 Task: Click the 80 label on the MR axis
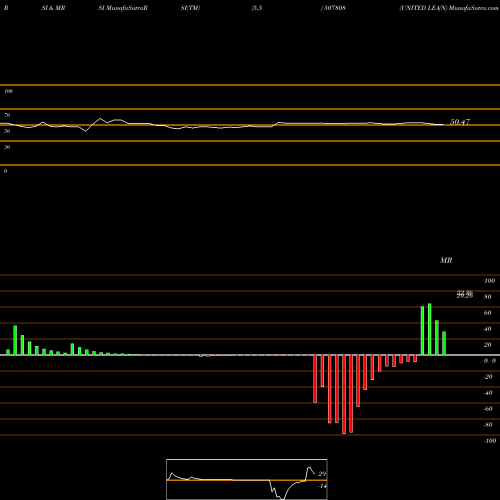488,297
